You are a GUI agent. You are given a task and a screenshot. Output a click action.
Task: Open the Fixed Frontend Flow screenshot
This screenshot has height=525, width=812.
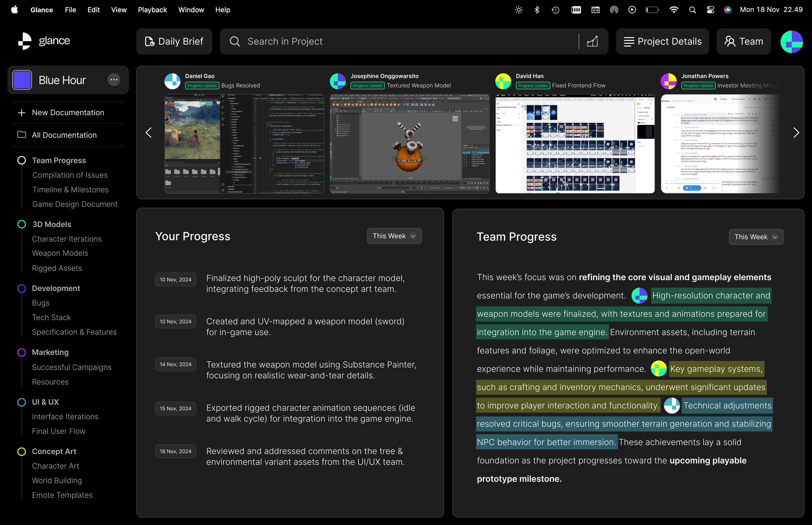(575, 144)
